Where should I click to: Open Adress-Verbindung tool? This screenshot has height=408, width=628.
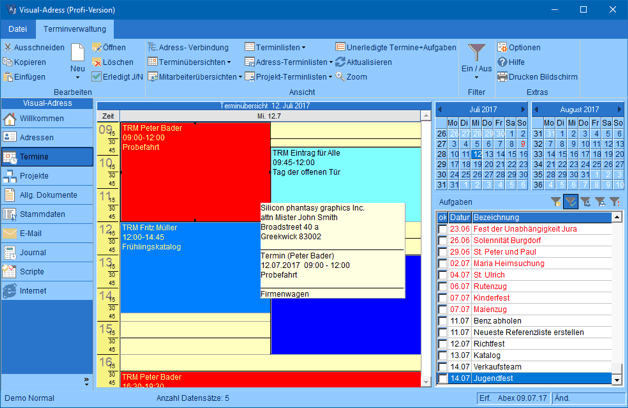click(188, 48)
